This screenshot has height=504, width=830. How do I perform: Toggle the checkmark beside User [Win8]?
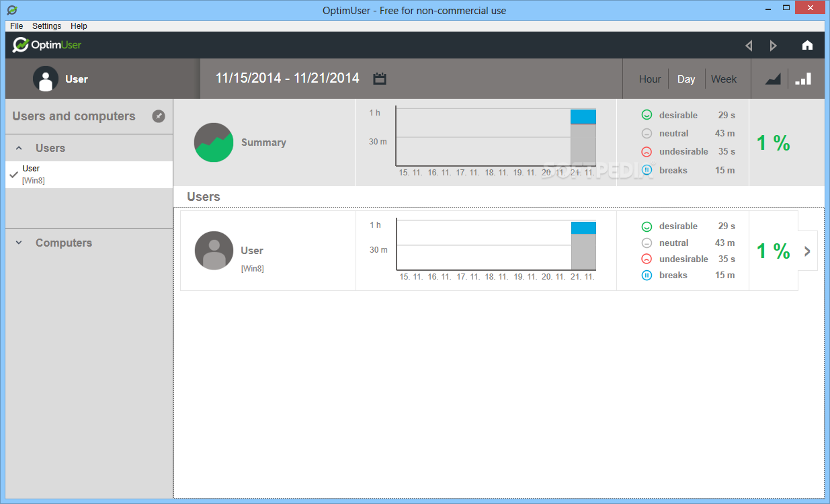point(13,175)
